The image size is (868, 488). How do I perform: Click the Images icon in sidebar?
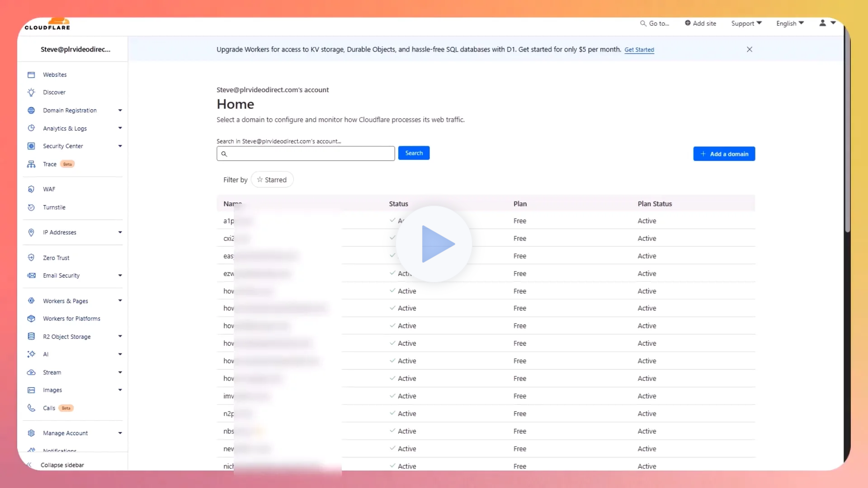[31, 390]
